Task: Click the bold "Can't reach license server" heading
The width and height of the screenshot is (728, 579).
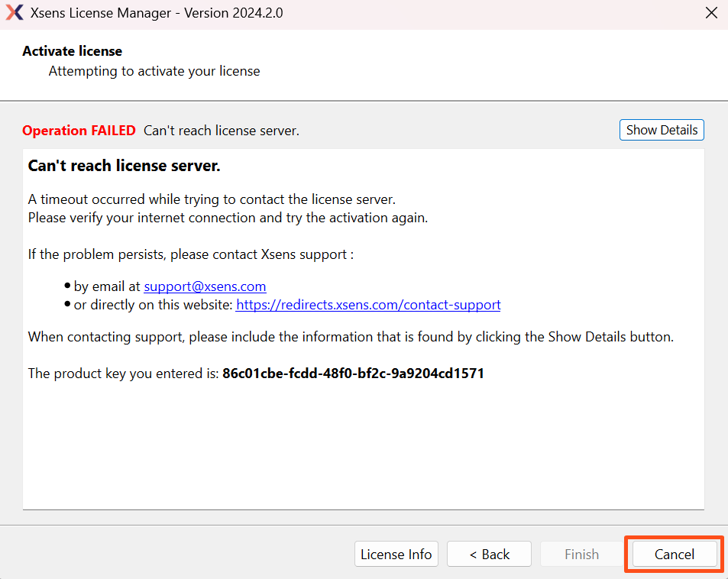Action: (x=124, y=166)
